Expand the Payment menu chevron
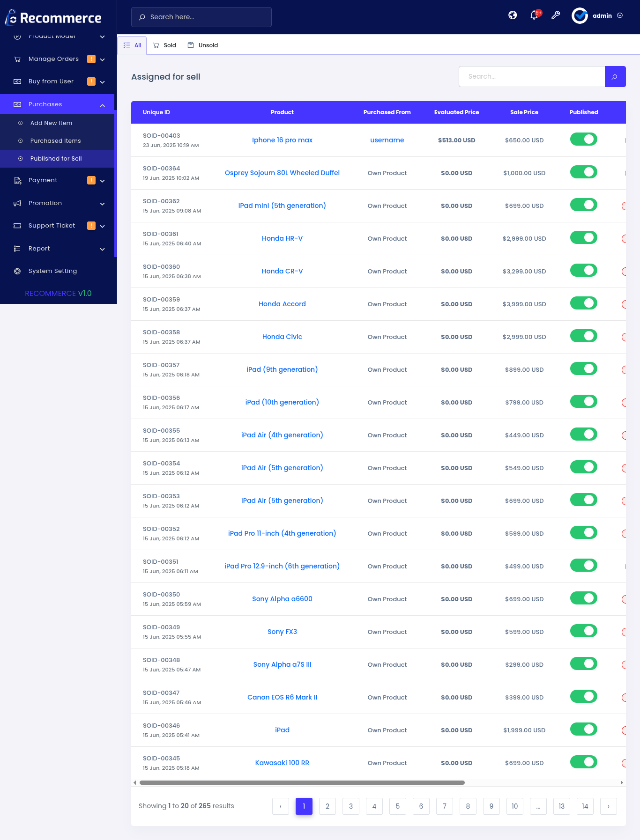640x840 pixels. click(x=102, y=181)
